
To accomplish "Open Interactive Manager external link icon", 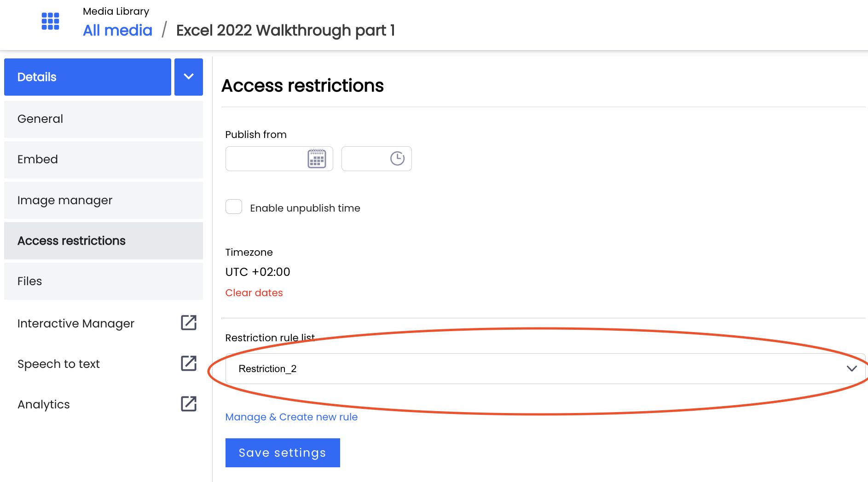I will [189, 323].
